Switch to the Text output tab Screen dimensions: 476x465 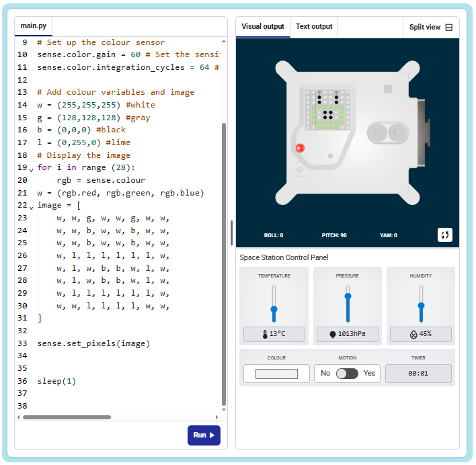[x=314, y=27]
